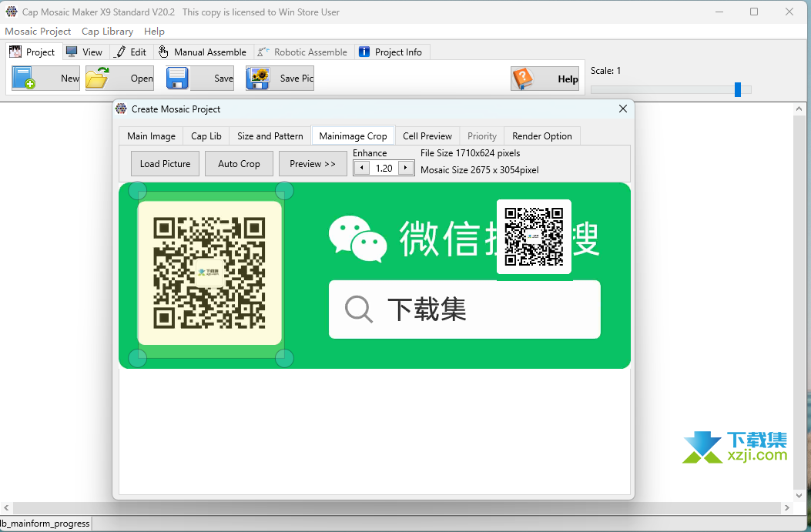Select the Manual Assemble ribbon tab label
811x532 pixels.
[x=210, y=52]
